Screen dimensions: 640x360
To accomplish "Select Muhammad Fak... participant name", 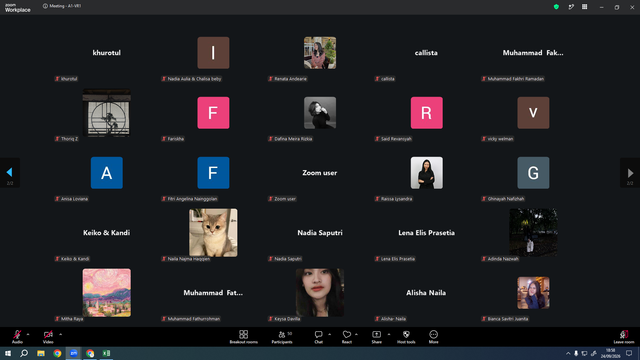I will pyautogui.click(x=533, y=53).
